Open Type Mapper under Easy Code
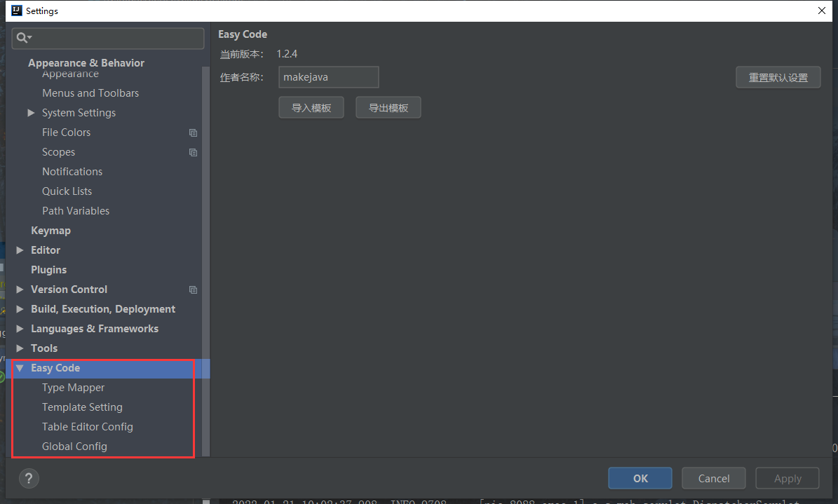This screenshot has height=504, width=838. [73, 388]
